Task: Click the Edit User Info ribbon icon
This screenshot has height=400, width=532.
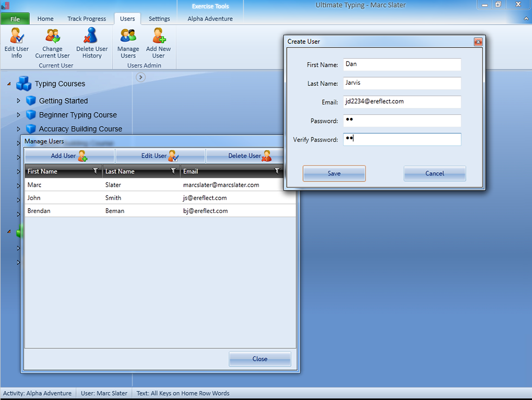Action: pyautogui.click(x=16, y=37)
